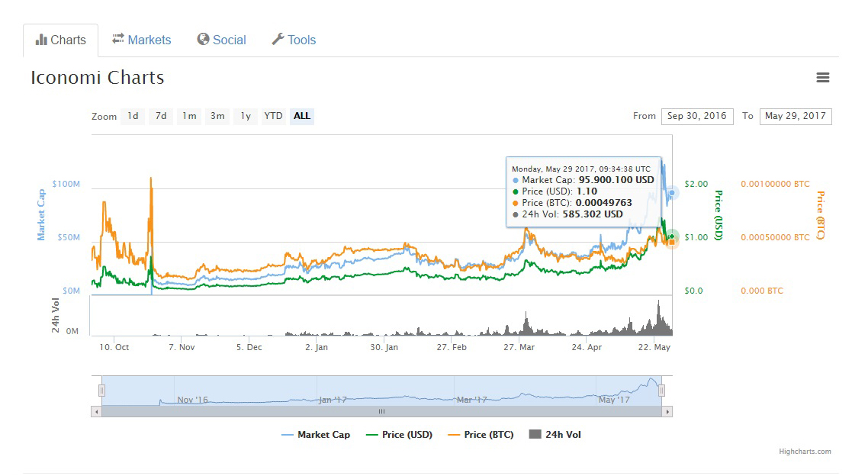This screenshot has height=476, width=868.
Task: Click the 0.00050000 BTC axis label
Action: point(775,237)
